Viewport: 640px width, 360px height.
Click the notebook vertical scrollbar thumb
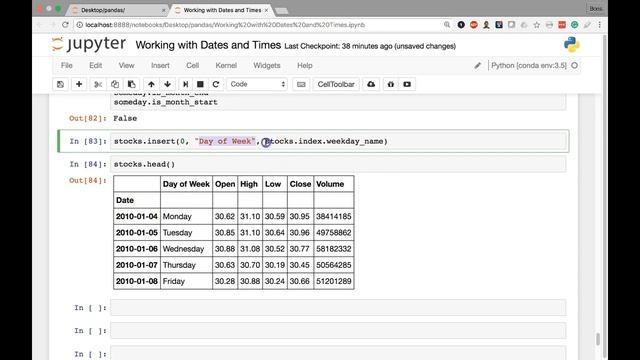click(598, 339)
